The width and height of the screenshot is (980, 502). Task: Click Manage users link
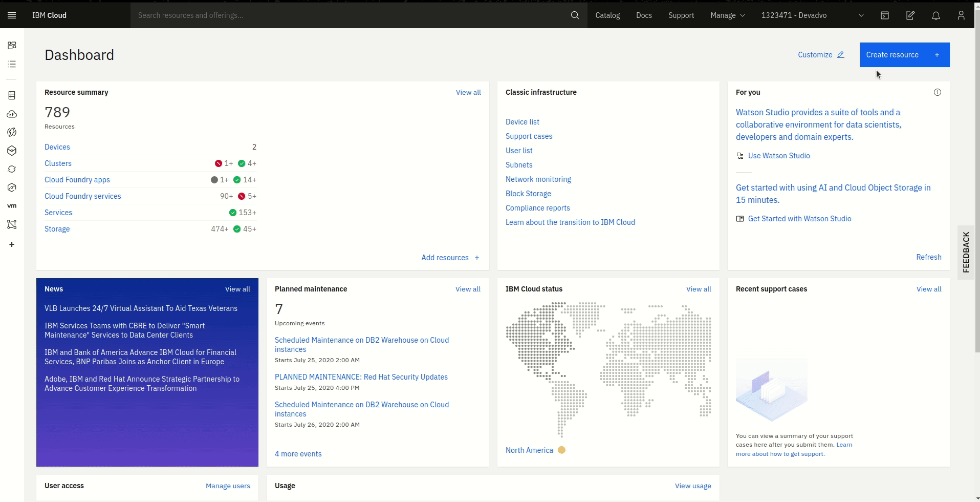tap(228, 486)
